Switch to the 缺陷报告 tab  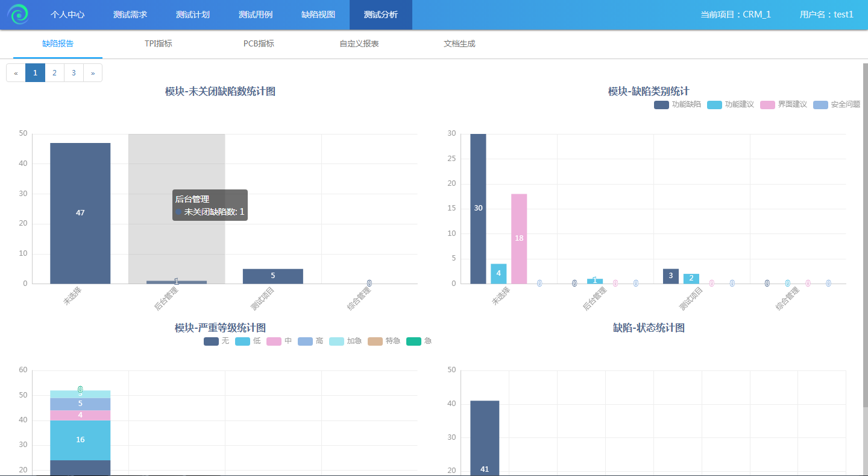[58, 43]
